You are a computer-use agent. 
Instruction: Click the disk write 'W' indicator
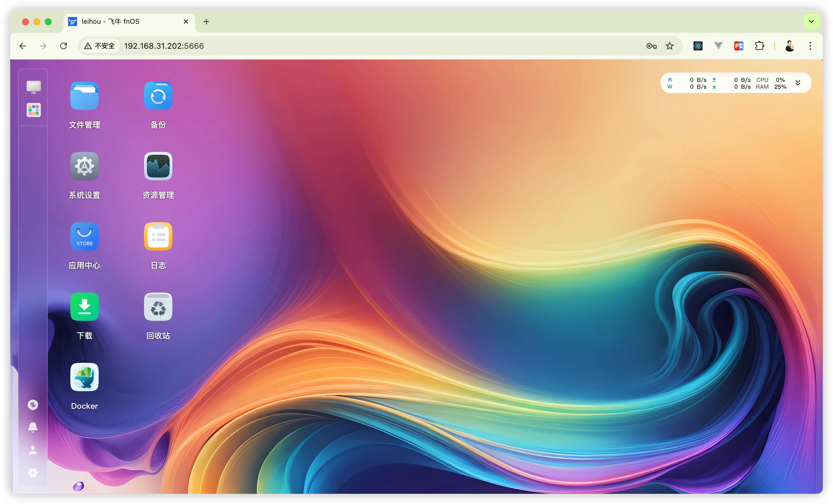(670, 87)
